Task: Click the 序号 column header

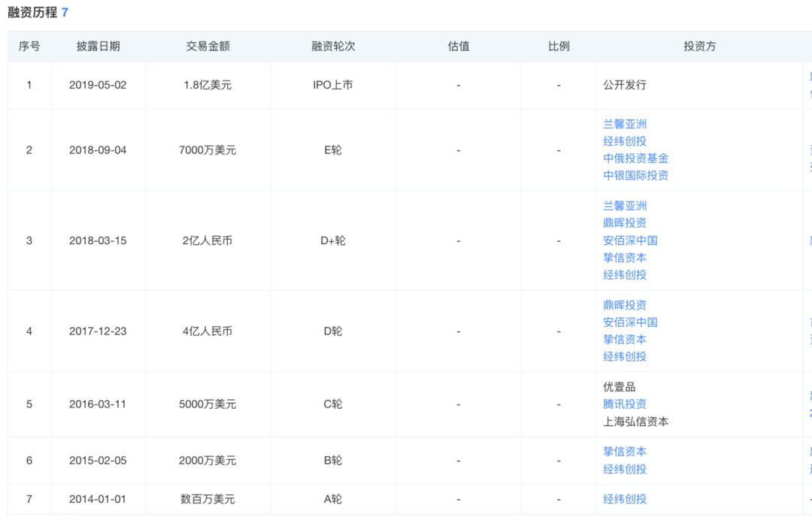Action: click(29, 46)
